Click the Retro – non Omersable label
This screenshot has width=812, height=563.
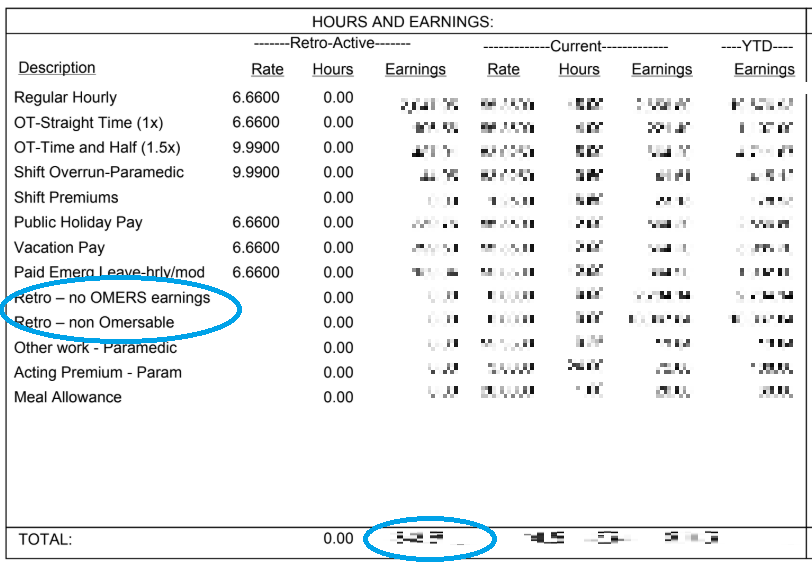click(94, 323)
